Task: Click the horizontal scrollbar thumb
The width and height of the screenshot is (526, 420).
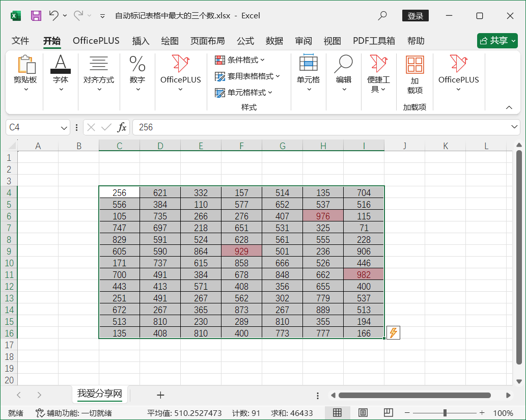Action: coord(414,395)
